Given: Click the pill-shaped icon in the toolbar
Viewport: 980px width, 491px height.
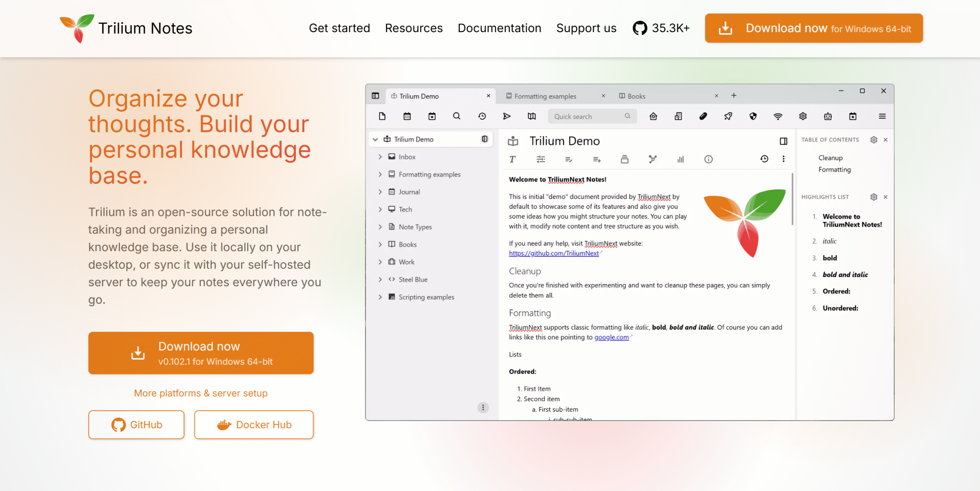Looking at the screenshot, I should (x=703, y=116).
